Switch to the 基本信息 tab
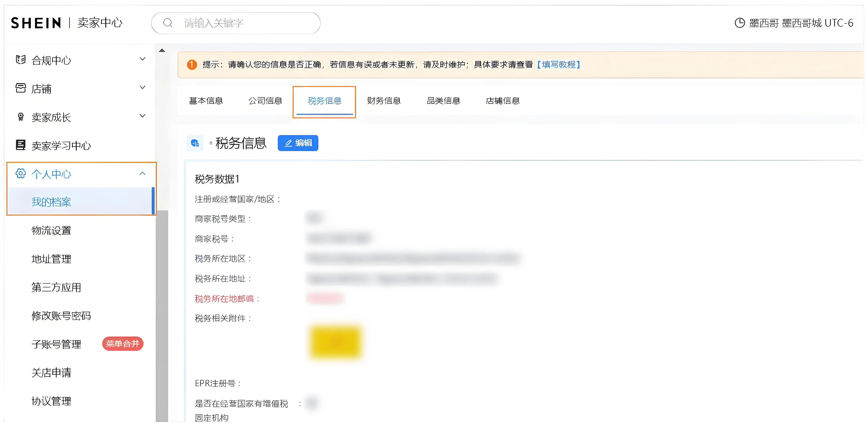The width and height of the screenshot is (868, 427). click(x=206, y=101)
